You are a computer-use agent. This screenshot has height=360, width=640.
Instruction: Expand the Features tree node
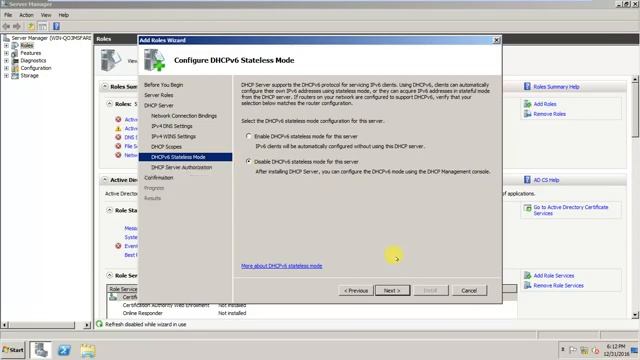tap(6, 53)
